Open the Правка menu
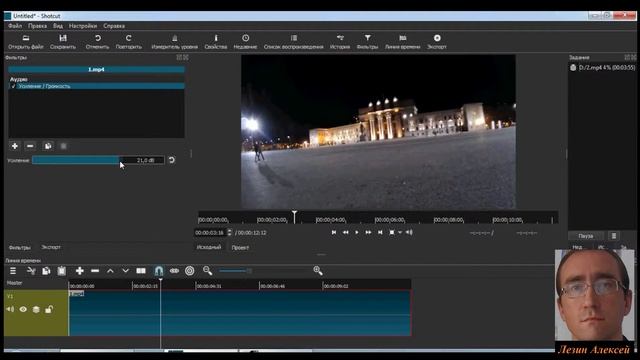The width and height of the screenshot is (640, 360). (37, 26)
